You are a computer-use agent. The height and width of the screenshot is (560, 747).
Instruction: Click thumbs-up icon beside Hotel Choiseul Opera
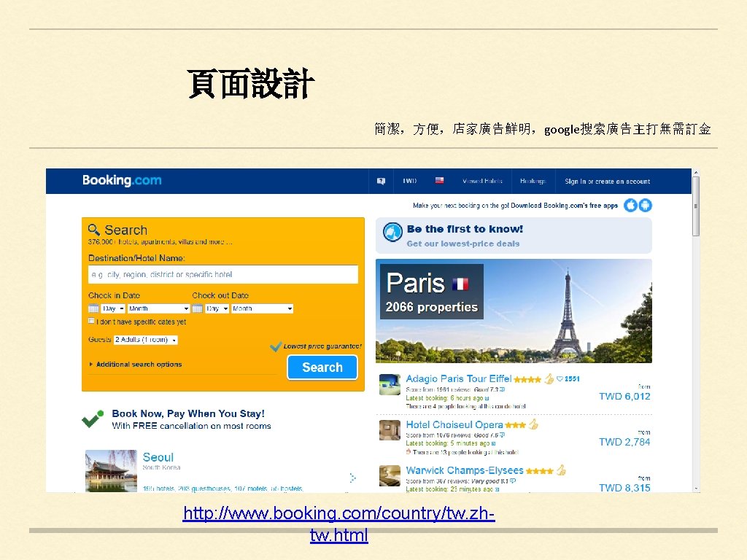click(533, 424)
